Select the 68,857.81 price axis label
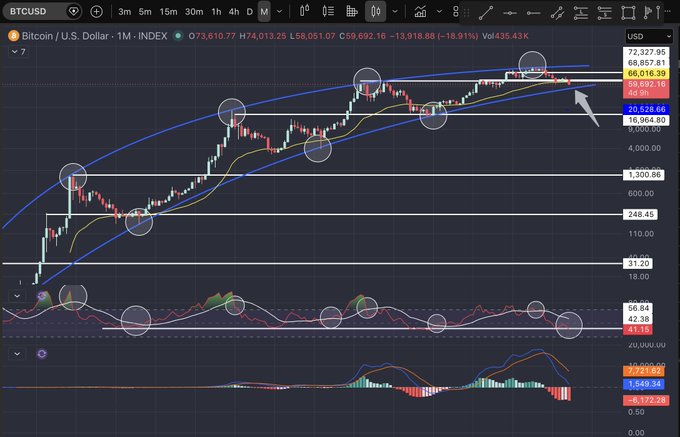 [646, 63]
